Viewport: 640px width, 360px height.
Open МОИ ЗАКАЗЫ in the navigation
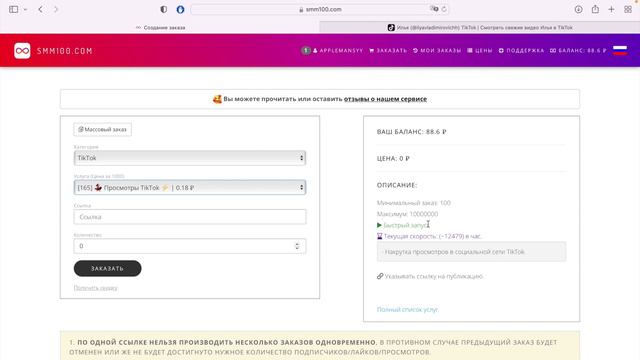(x=437, y=51)
